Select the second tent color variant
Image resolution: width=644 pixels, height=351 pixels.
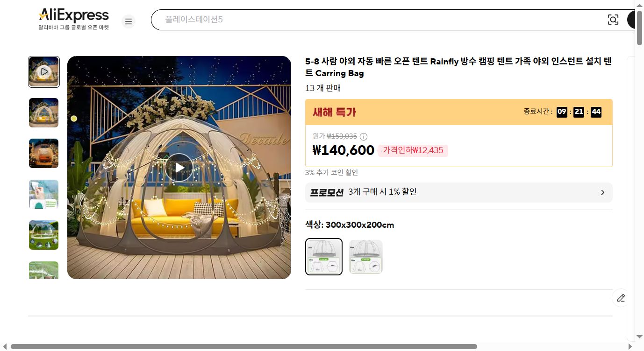point(365,256)
